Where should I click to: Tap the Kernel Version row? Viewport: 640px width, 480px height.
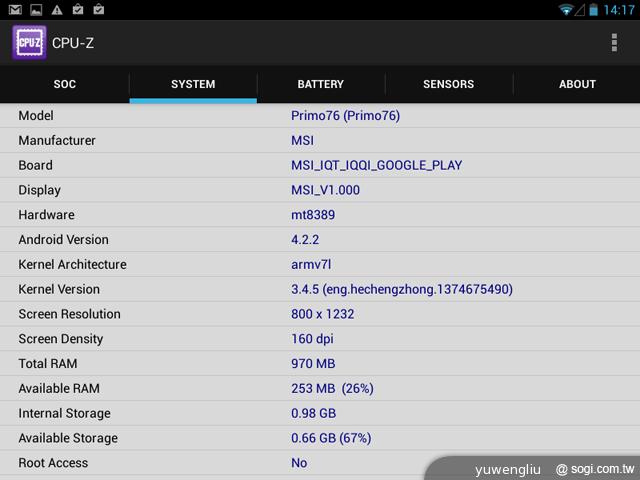[x=320, y=289]
